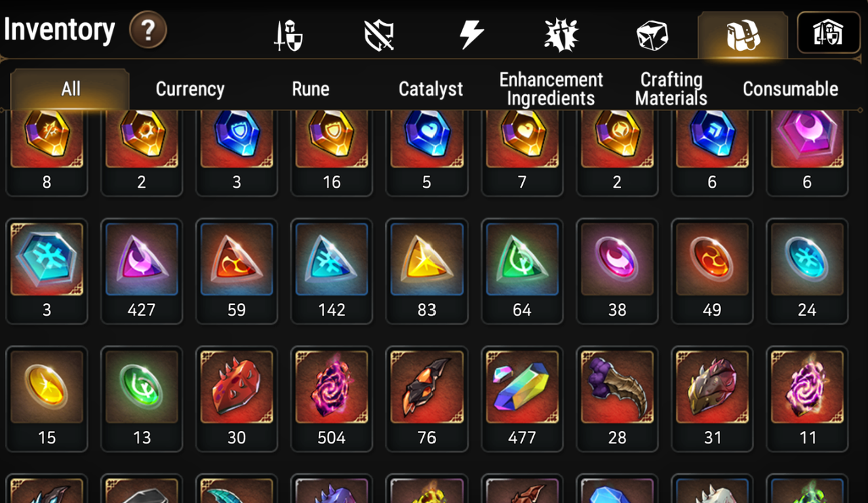Open Enhancement Ingredients tab

551,89
